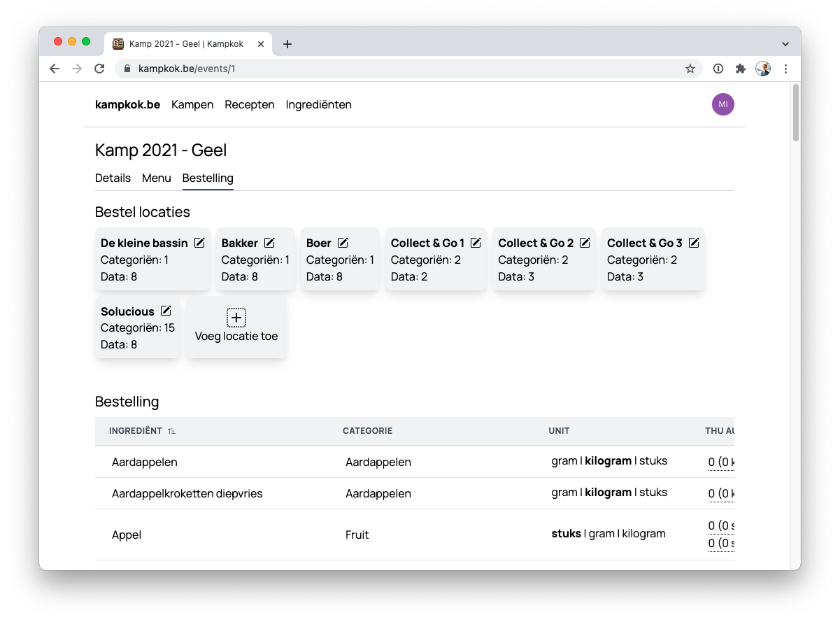840x622 pixels.
Task: Edit the Collect & Go 1 location
Action: point(476,243)
